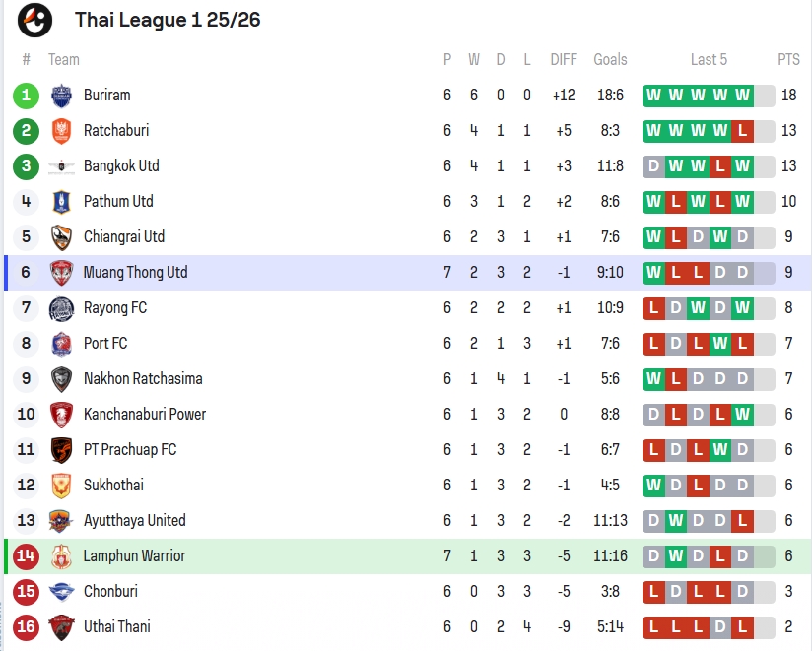Click the number 1 rank badge
Image resolution: width=812 pixels, height=651 pixels.
26,96
